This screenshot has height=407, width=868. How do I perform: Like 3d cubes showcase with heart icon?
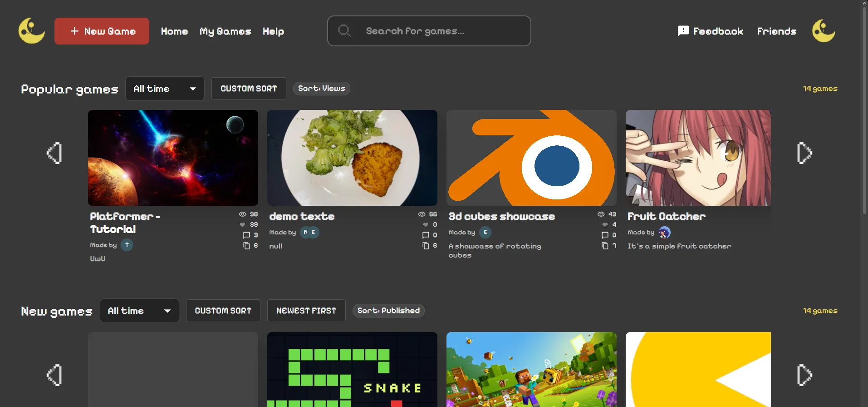click(605, 224)
